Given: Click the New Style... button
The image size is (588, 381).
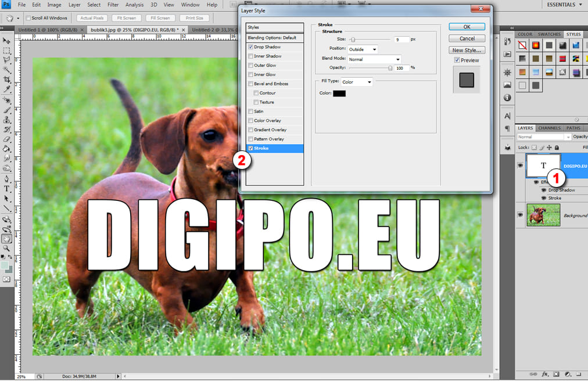Looking at the screenshot, I should click(467, 51).
